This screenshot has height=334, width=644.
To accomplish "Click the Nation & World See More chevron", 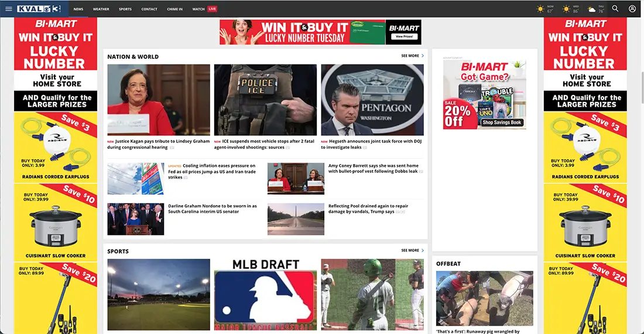I will [x=423, y=56].
